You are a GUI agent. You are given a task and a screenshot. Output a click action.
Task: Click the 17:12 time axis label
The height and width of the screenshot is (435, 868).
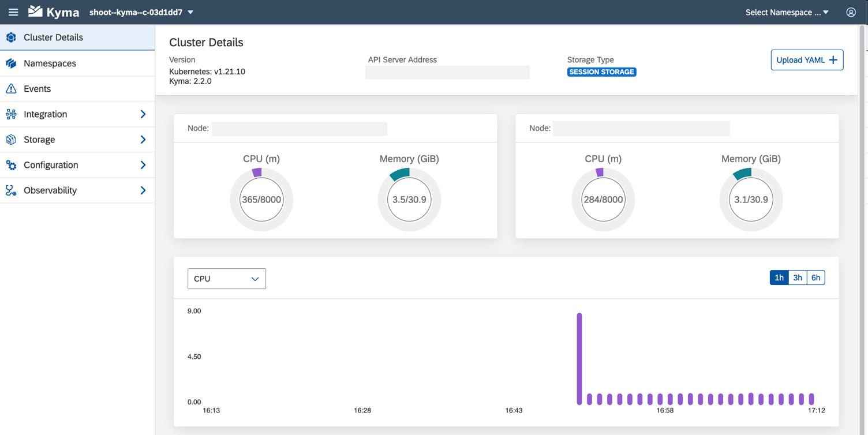816,411
